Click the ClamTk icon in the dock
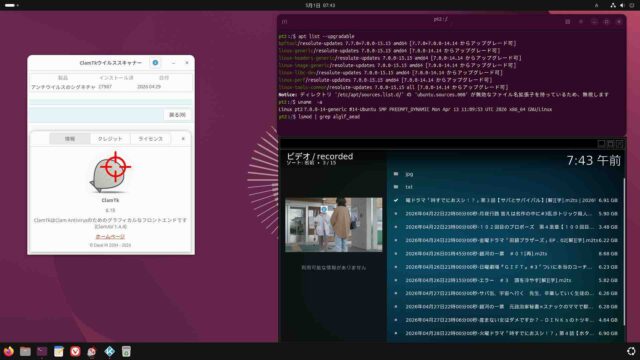This screenshot has height=360, width=640. tap(92, 351)
